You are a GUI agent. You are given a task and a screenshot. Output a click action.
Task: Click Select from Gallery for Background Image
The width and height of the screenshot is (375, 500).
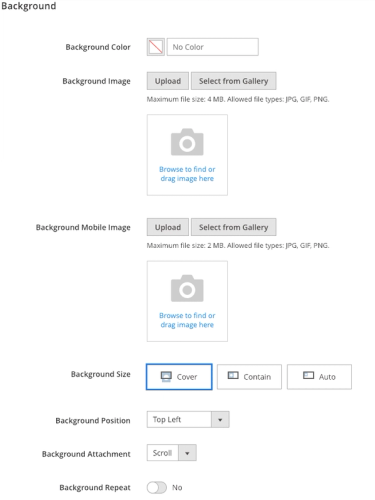(234, 81)
